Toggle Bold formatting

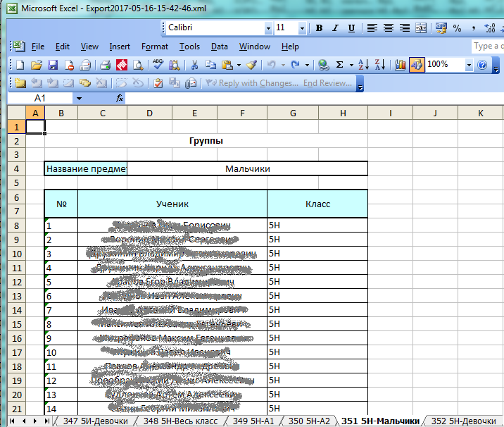click(x=319, y=28)
